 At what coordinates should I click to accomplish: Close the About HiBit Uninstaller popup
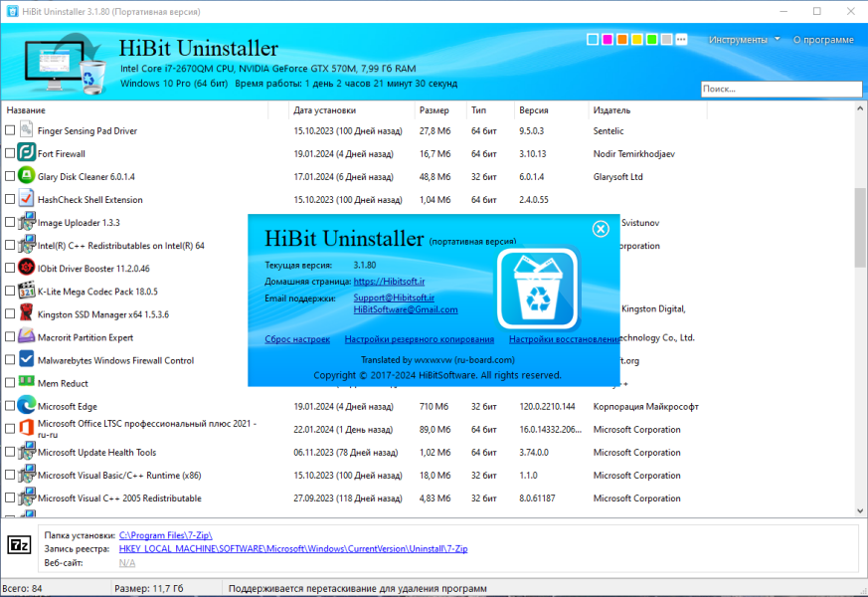click(601, 229)
